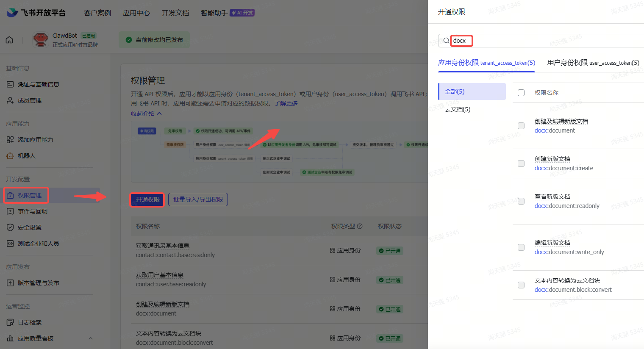
Task: Open 凭证与基础信息 in the sidebar
Action: (39, 84)
